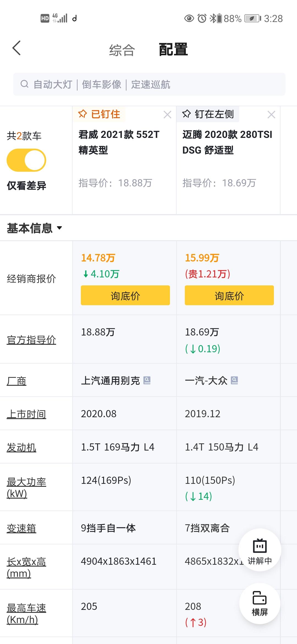Tap the 贵1.21万 price difference text
297x644 pixels.
point(208,274)
